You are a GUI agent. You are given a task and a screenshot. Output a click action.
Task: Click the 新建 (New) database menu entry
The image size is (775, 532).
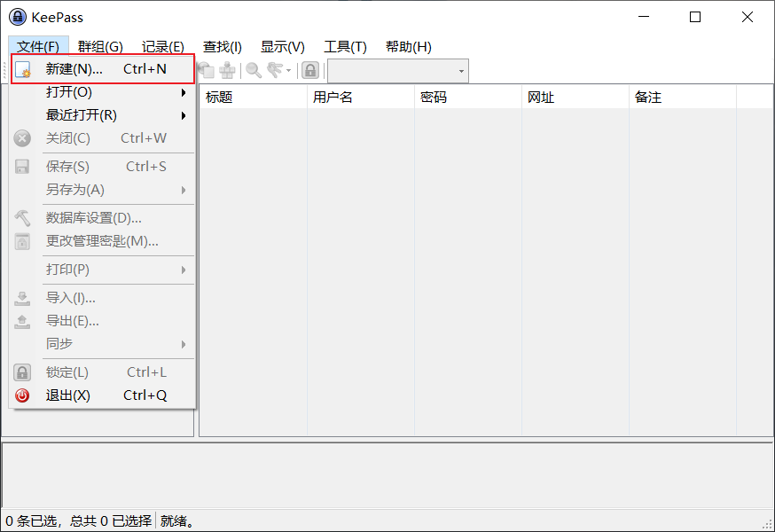pos(74,69)
